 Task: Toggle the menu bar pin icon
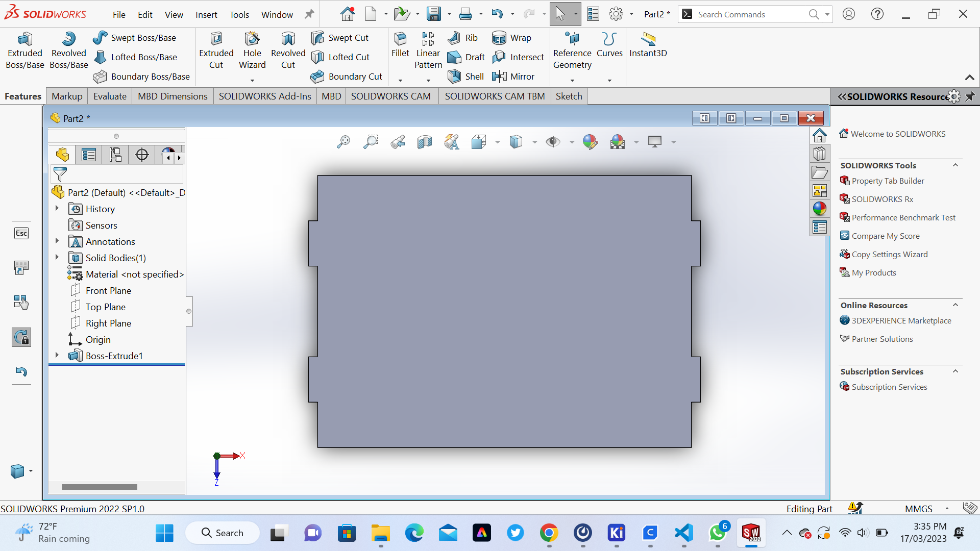point(309,14)
